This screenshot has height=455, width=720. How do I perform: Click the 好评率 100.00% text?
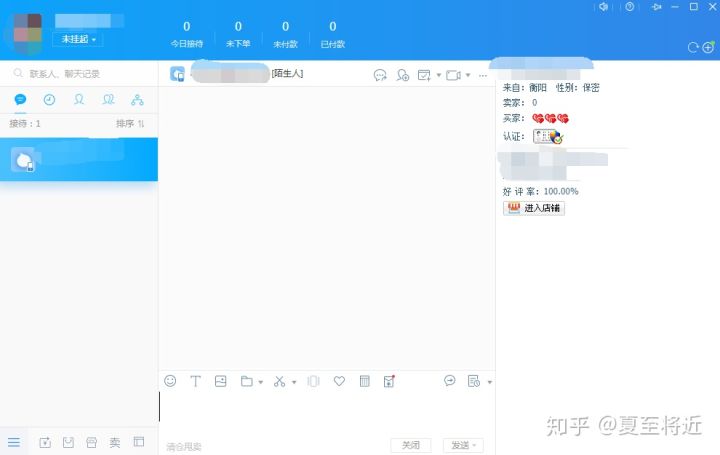[540, 191]
